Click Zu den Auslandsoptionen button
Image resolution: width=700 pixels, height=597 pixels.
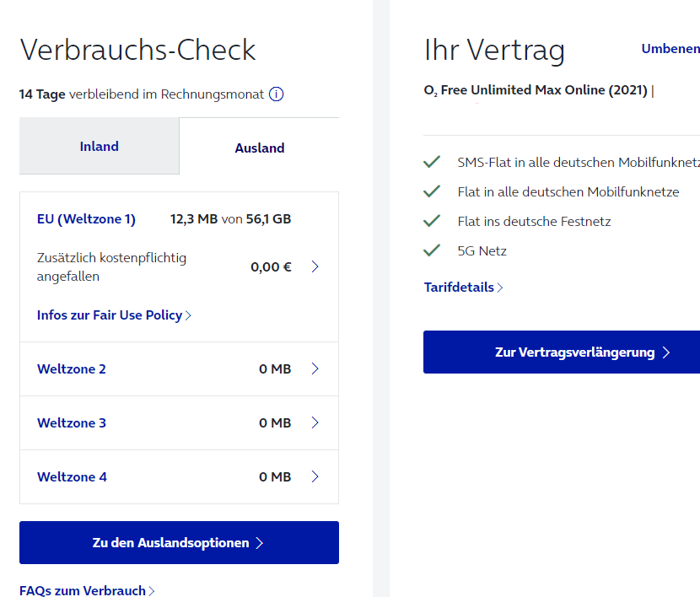179,542
